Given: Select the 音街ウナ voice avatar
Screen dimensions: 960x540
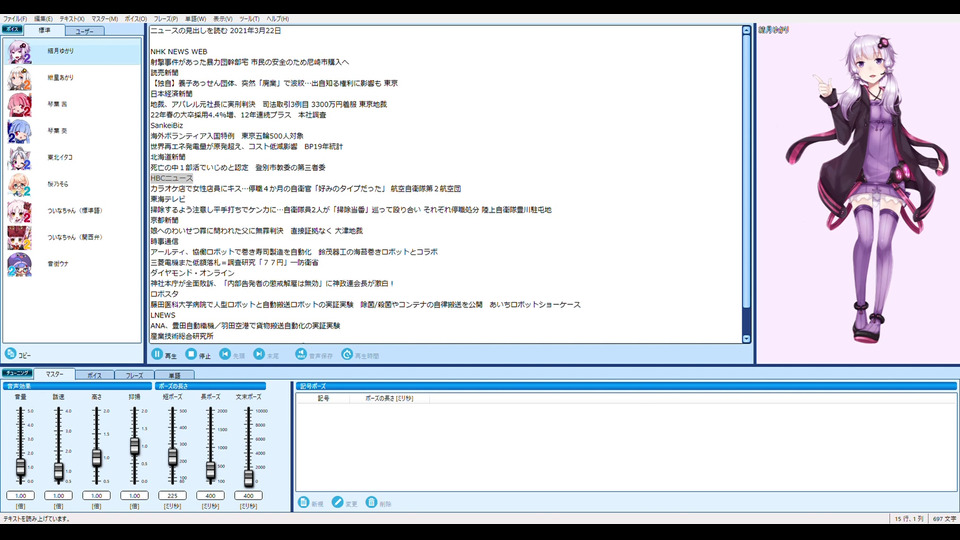Looking at the screenshot, I should [19, 264].
